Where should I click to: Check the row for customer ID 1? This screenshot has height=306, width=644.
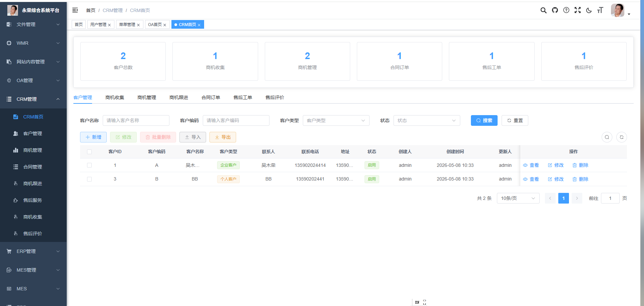coord(89,165)
